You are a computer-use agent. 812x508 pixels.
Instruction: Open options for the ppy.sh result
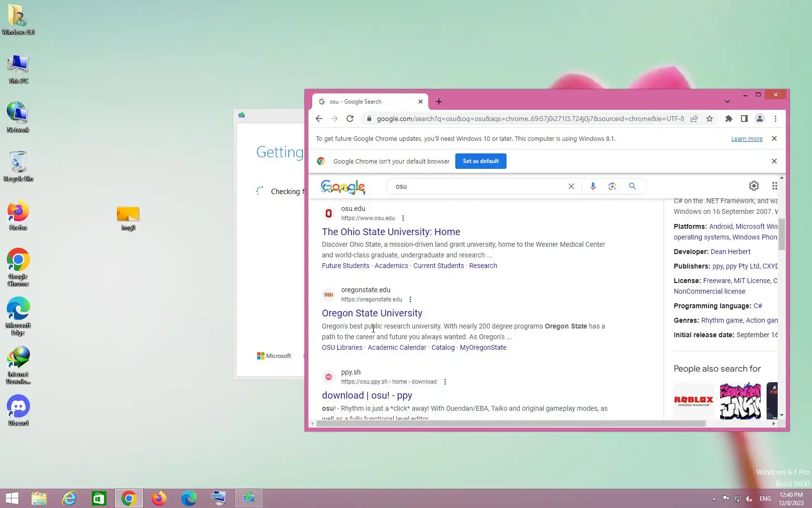[445, 382]
